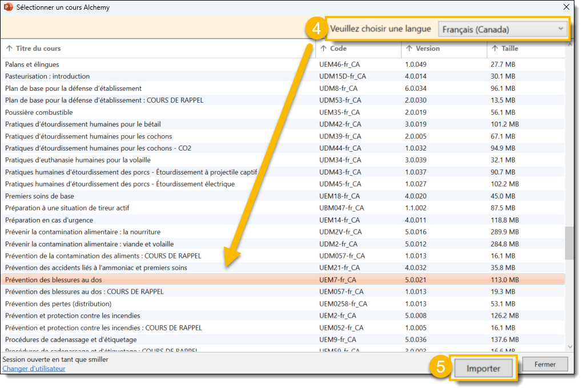Close the dialog with the X button
The image size is (583, 392).
pos(566,7)
